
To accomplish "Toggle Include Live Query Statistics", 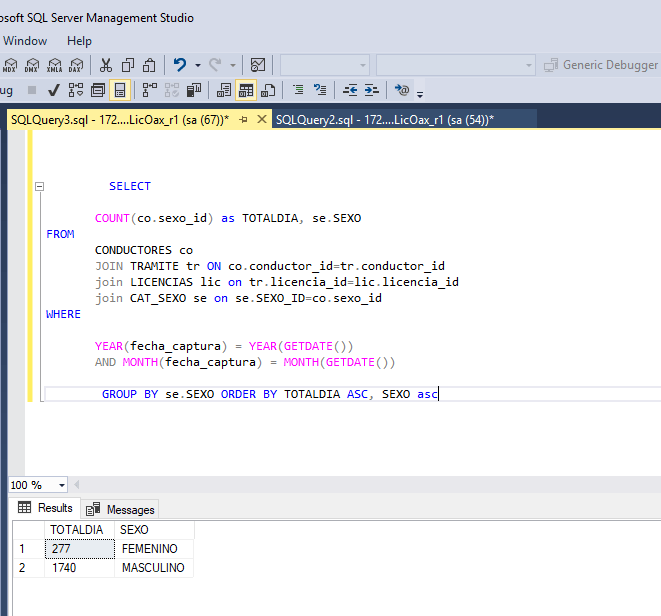I will tap(172, 90).
